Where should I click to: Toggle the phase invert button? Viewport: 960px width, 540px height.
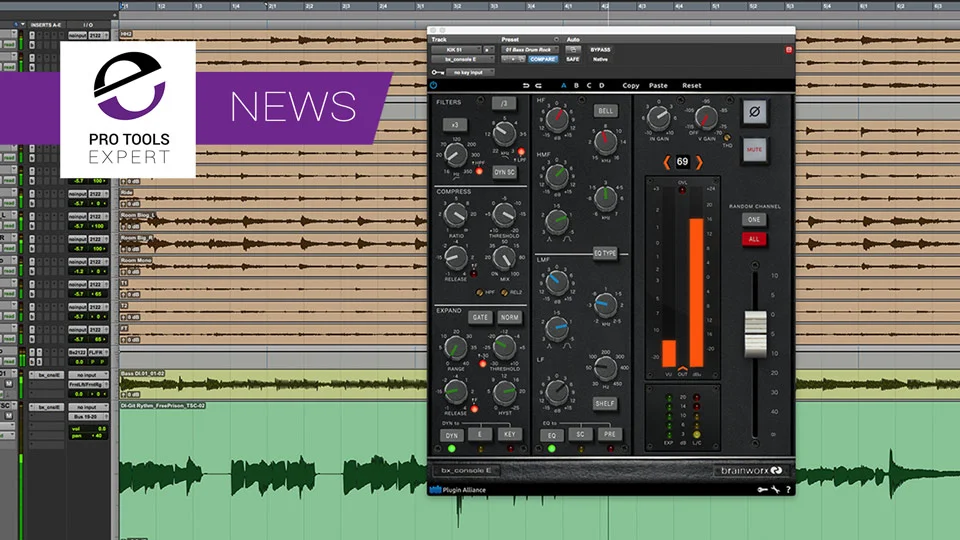click(755, 112)
